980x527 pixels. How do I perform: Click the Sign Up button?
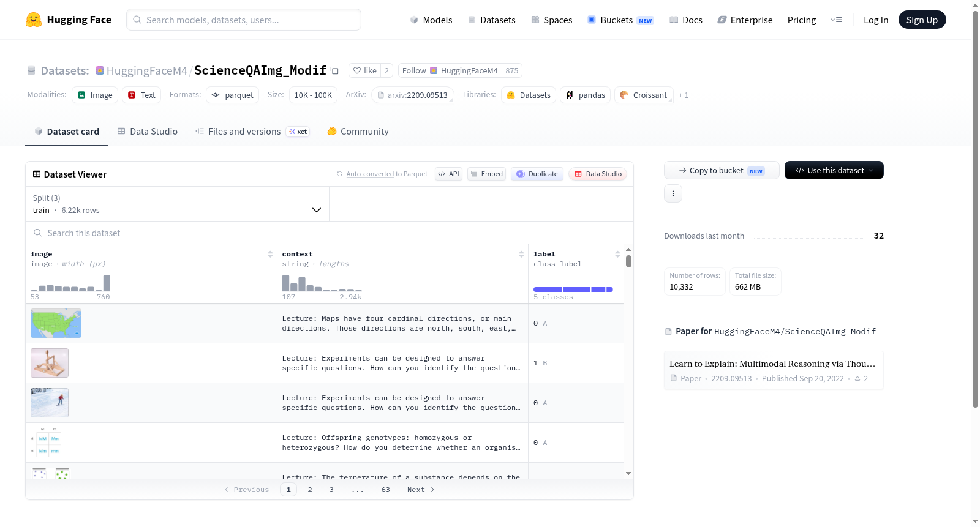point(922,20)
